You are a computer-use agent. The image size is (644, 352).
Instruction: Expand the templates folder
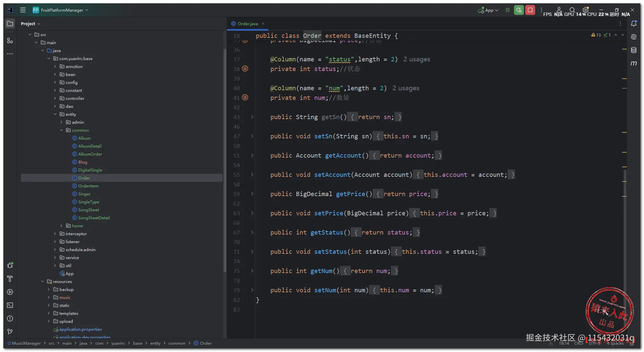click(x=49, y=313)
